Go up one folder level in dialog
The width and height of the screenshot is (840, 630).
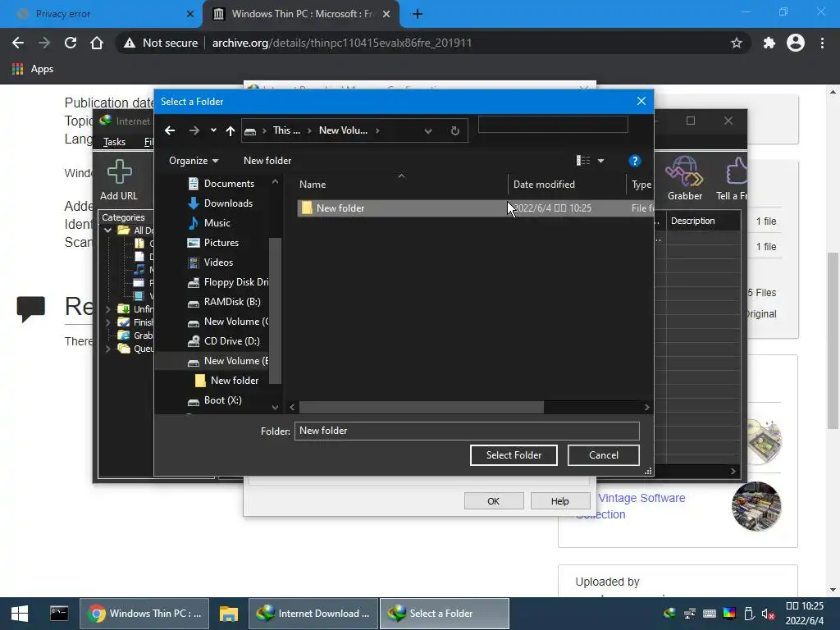point(231,130)
